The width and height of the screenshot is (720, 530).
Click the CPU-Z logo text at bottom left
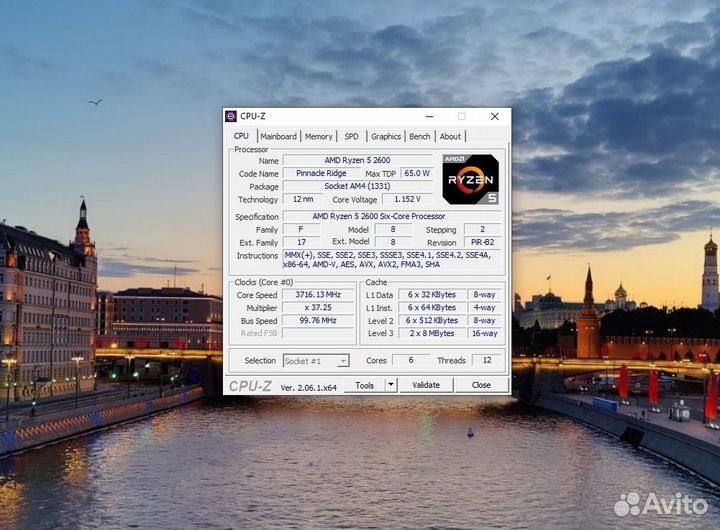250,386
